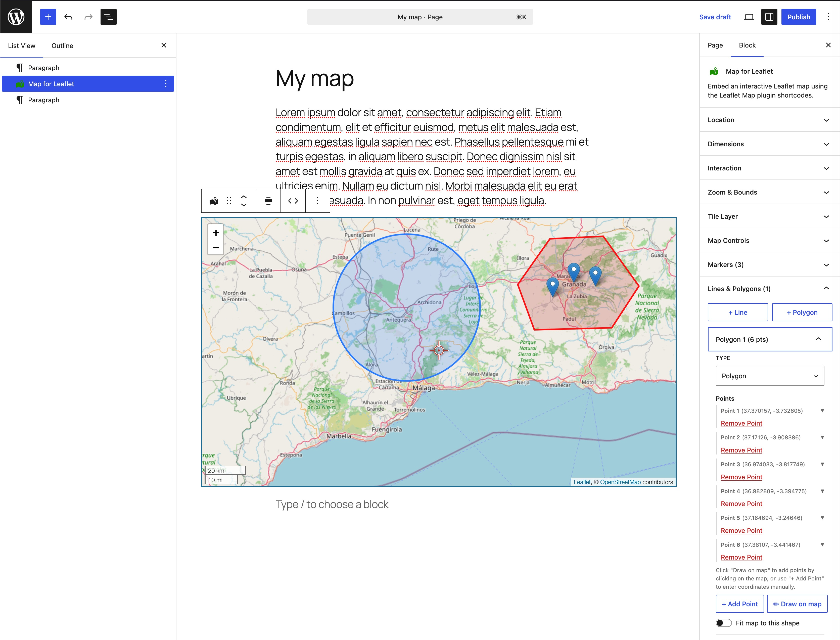
Task: Open the block toolbar options menu
Action: 317,201
